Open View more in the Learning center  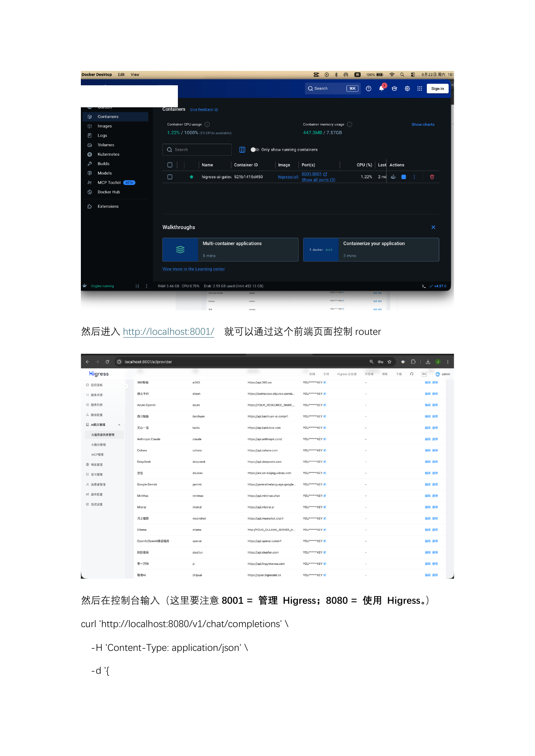tap(194, 269)
